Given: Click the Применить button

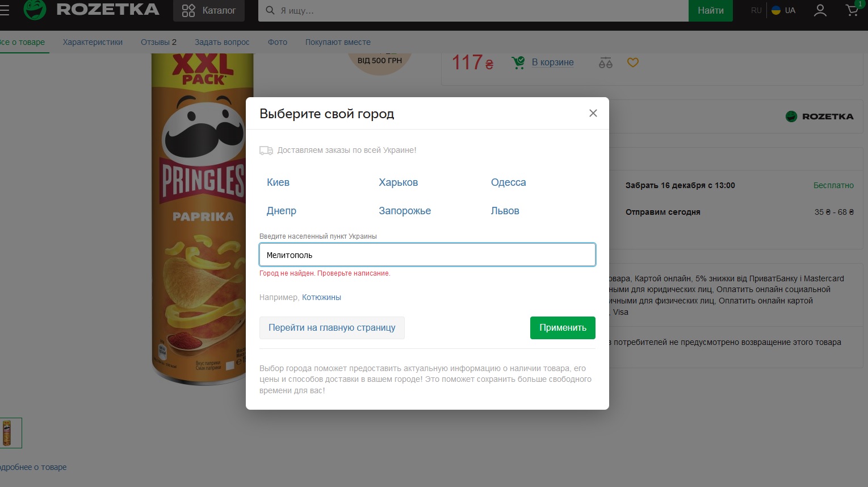Looking at the screenshot, I should pos(563,328).
